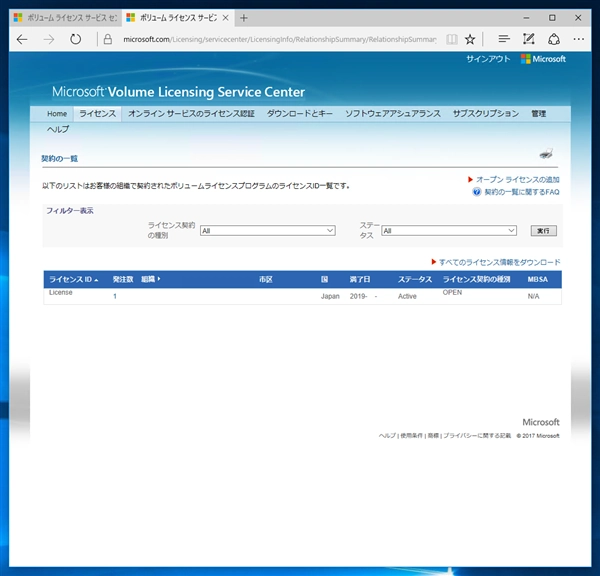Click the 実行 button

pyautogui.click(x=543, y=230)
